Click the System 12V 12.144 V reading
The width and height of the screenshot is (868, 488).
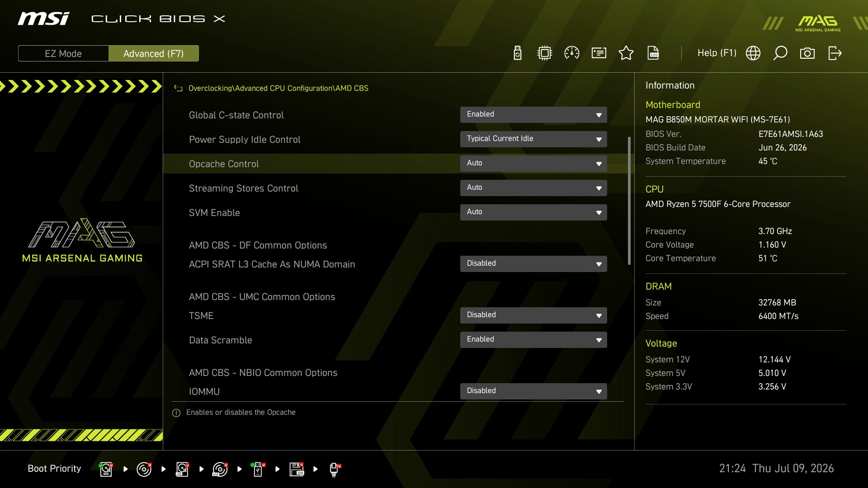click(x=774, y=360)
